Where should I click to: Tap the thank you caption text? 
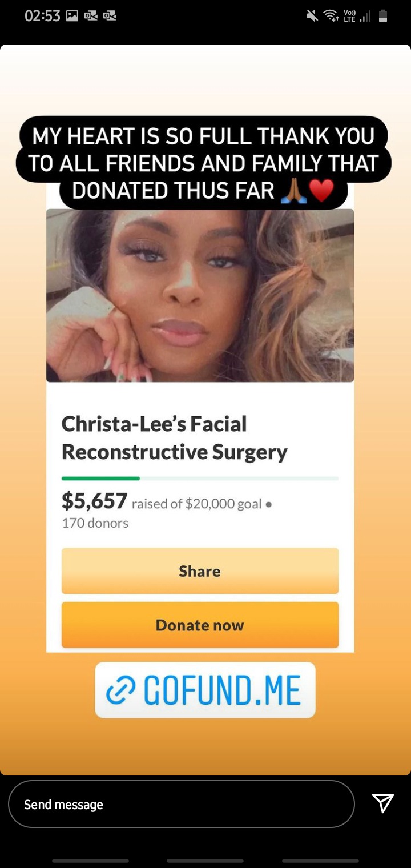204,163
